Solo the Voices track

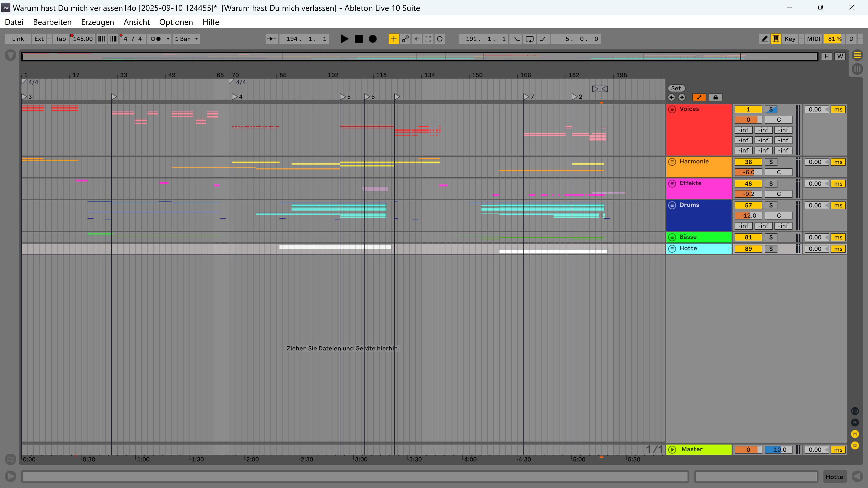click(x=771, y=109)
